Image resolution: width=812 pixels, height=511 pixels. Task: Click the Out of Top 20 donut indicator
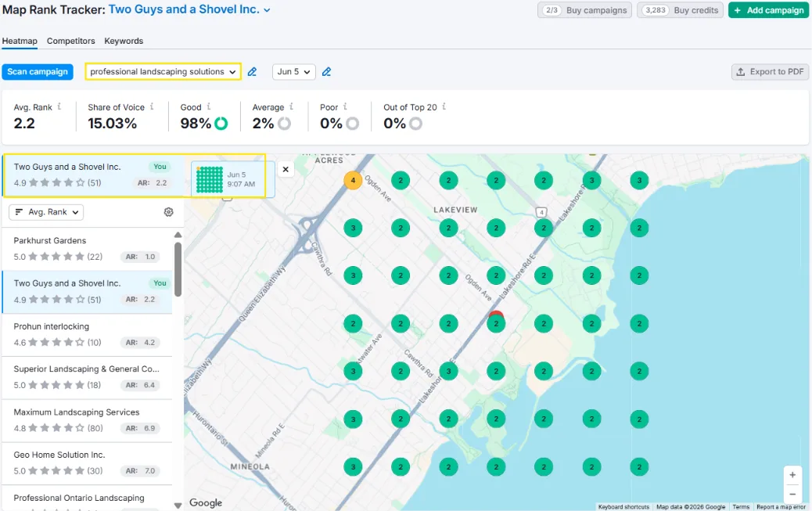[x=415, y=124]
